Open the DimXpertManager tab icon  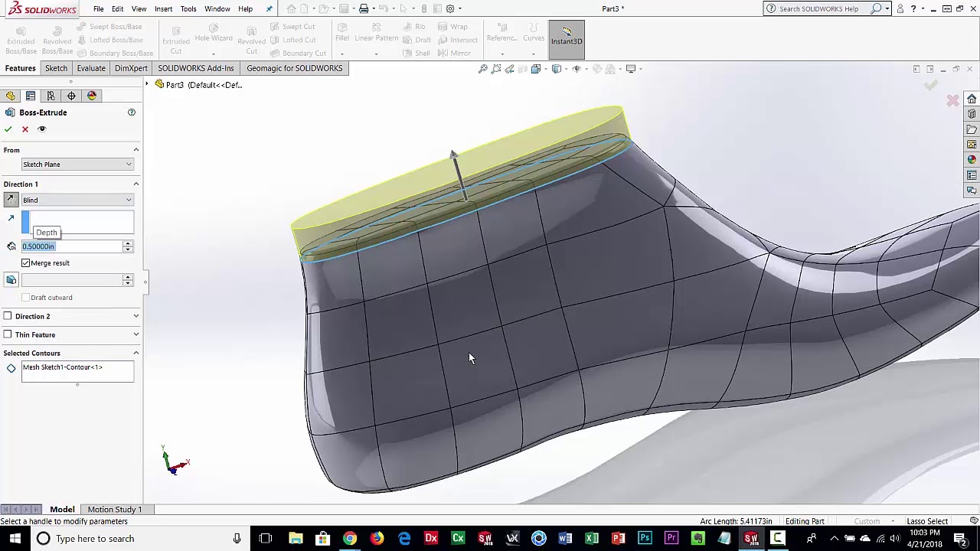[x=71, y=96]
